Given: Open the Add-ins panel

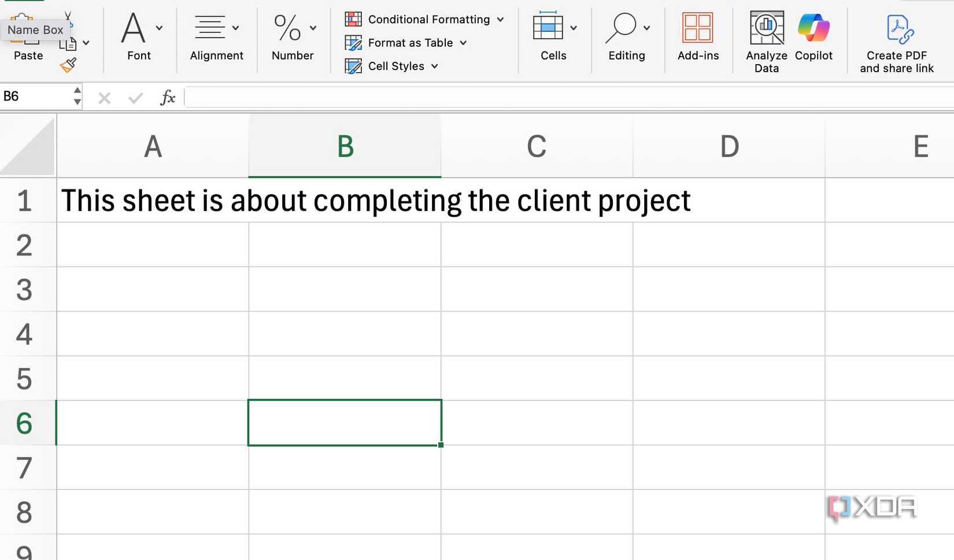Looking at the screenshot, I should pyautogui.click(x=698, y=27).
